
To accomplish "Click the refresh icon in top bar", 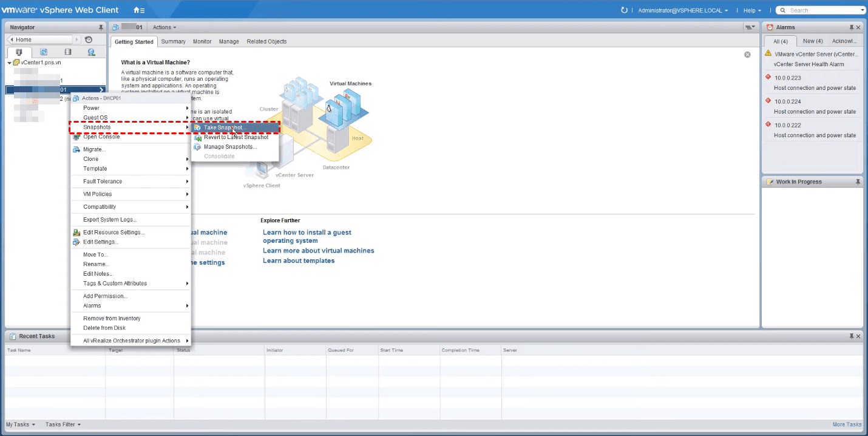I will (624, 10).
